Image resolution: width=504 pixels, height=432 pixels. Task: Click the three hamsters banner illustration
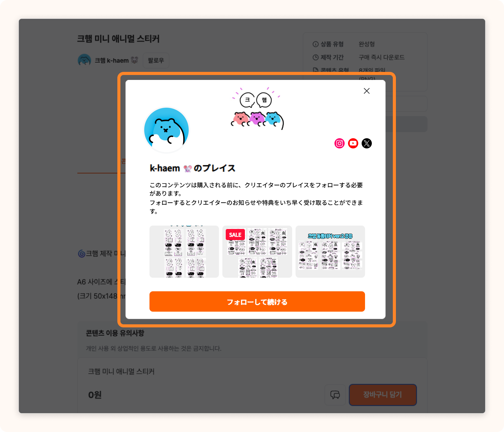(257, 108)
